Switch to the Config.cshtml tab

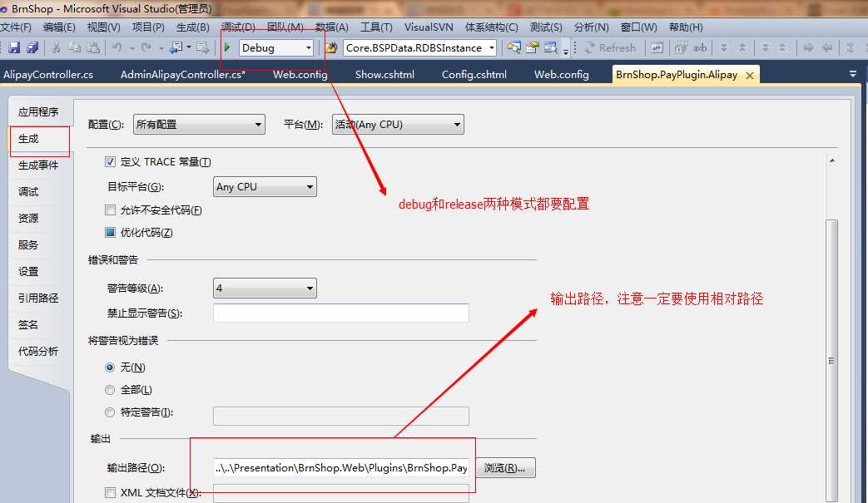pyautogui.click(x=474, y=75)
